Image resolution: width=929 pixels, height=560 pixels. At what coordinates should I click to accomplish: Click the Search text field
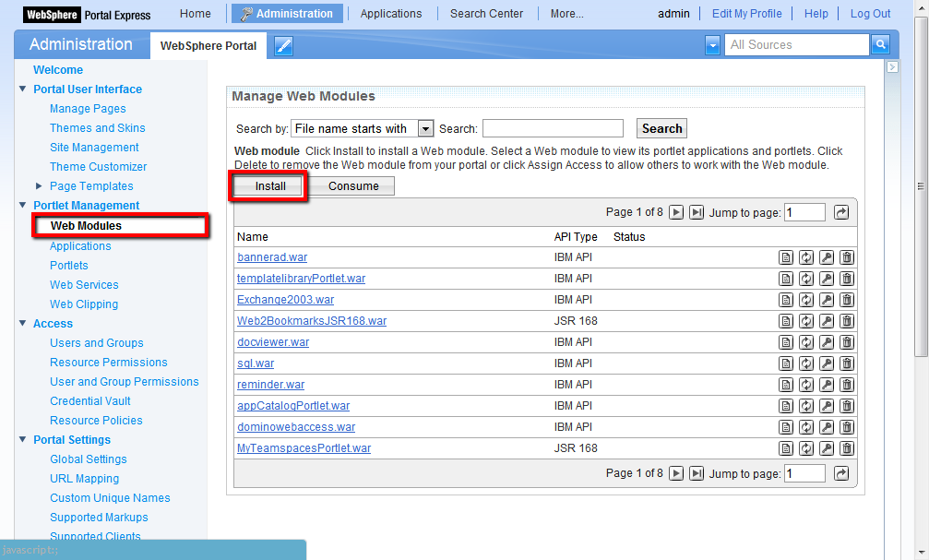[553, 128]
